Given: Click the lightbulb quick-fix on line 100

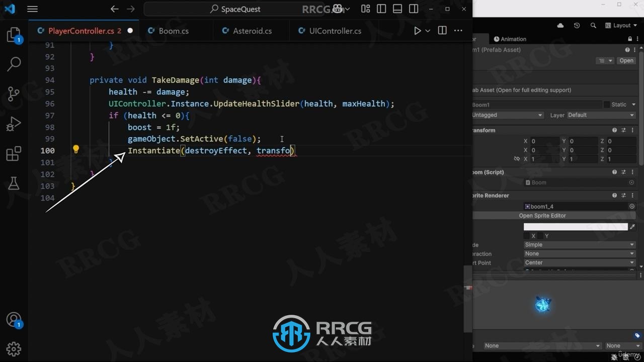Looking at the screenshot, I should (x=76, y=149).
